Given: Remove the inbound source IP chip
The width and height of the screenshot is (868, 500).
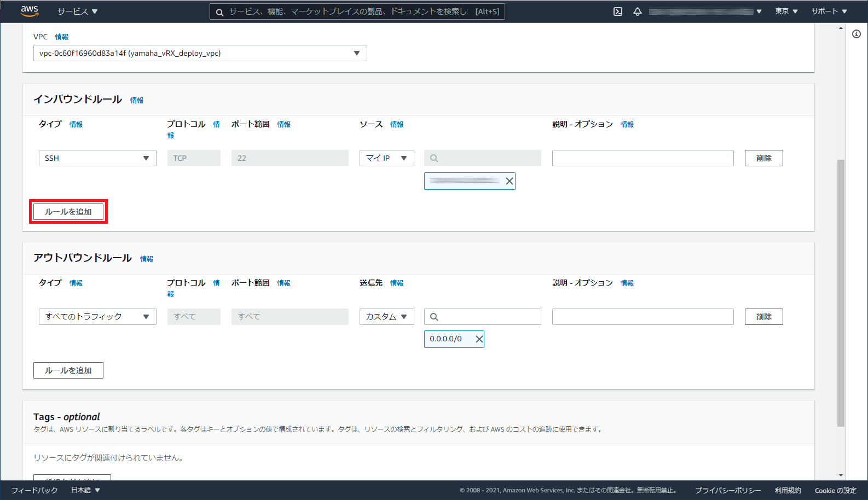Looking at the screenshot, I should tap(509, 181).
